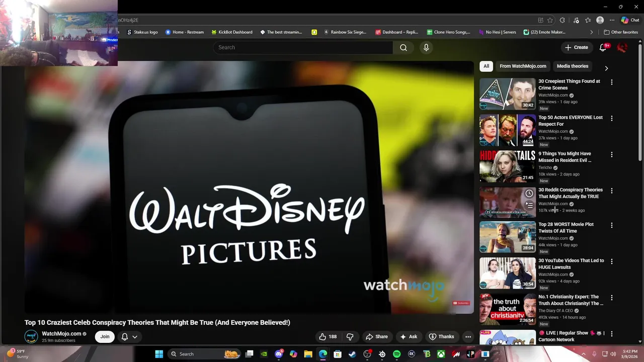Open Edge settings and more menu
Screen dimensions: 644x362
612,20
